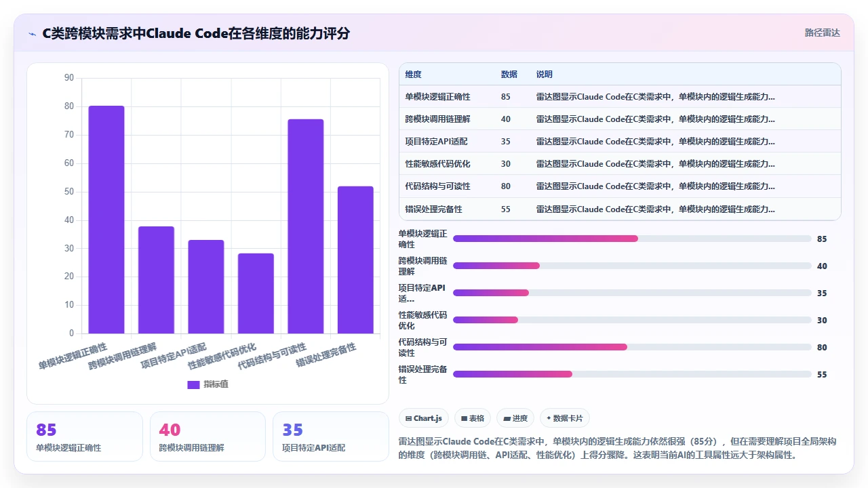Click the 项目特定API适配 bar in chart

tap(206, 287)
